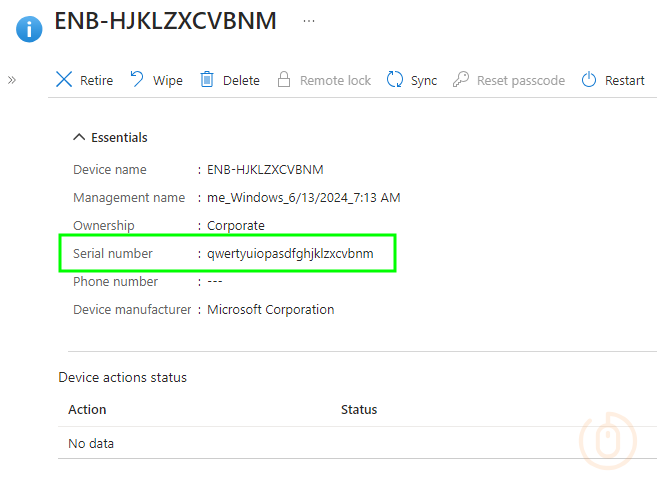Image resolution: width=657 pixels, height=490 pixels.
Task: Click the Management name value text
Action: [x=303, y=198]
